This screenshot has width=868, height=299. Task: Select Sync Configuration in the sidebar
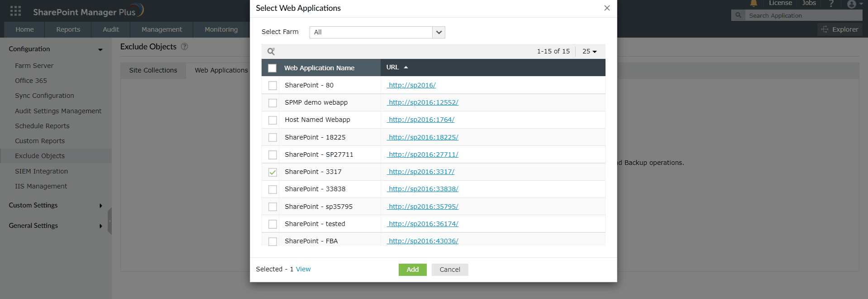pyautogui.click(x=44, y=96)
